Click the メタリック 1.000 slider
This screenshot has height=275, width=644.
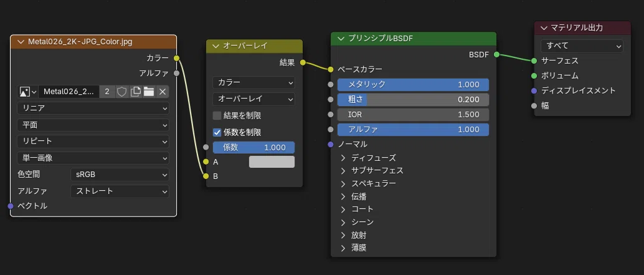click(413, 85)
